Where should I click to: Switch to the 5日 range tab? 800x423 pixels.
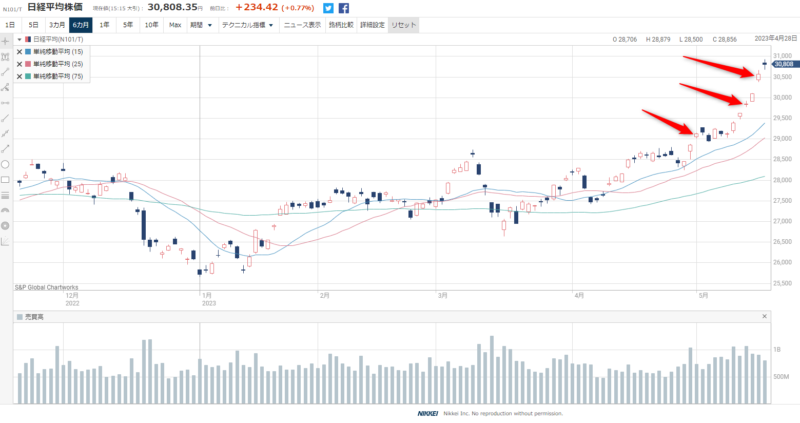click(x=33, y=25)
